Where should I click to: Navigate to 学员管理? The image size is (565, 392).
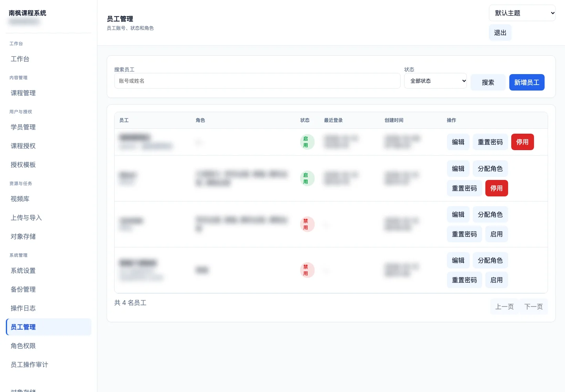pyautogui.click(x=49, y=127)
